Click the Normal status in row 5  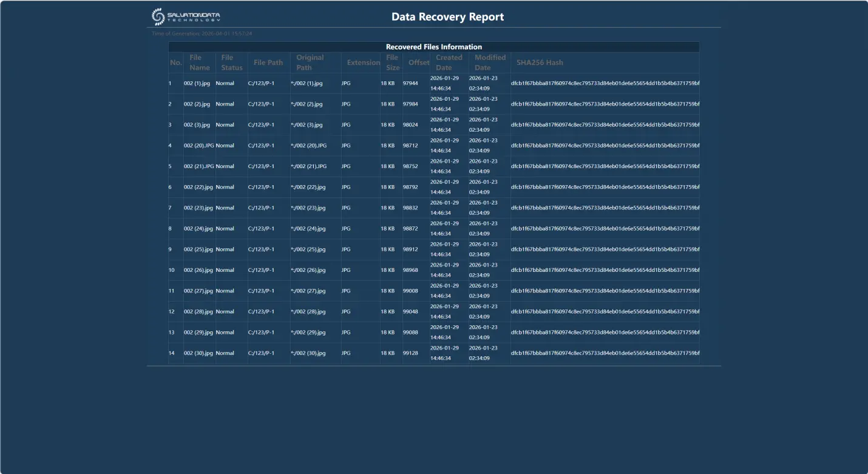(224, 166)
